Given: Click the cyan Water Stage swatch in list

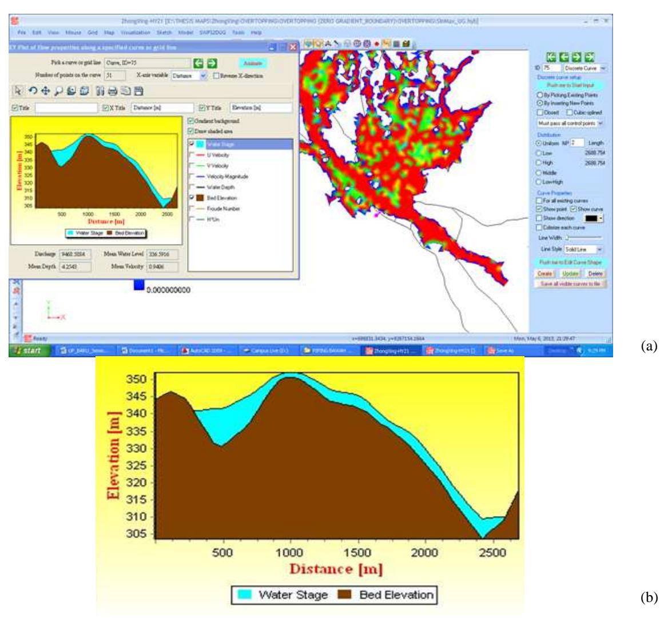Looking at the screenshot, I should coord(200,144).
